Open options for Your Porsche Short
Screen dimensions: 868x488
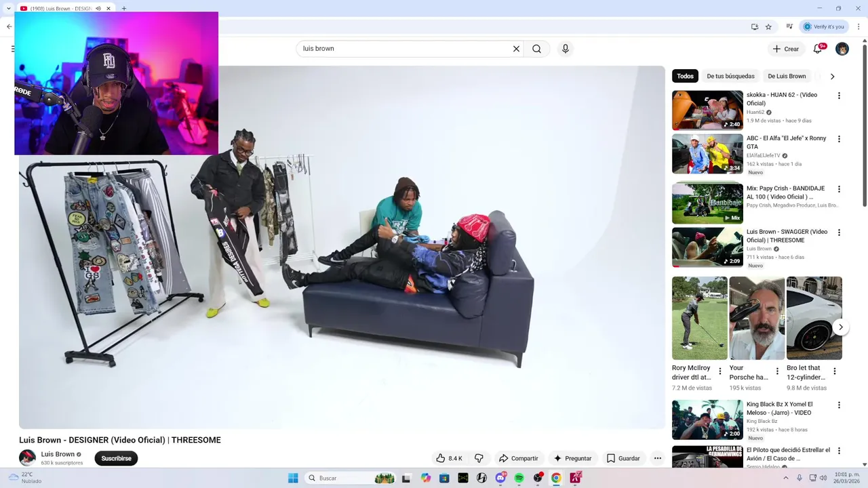(x=777, y=371)
